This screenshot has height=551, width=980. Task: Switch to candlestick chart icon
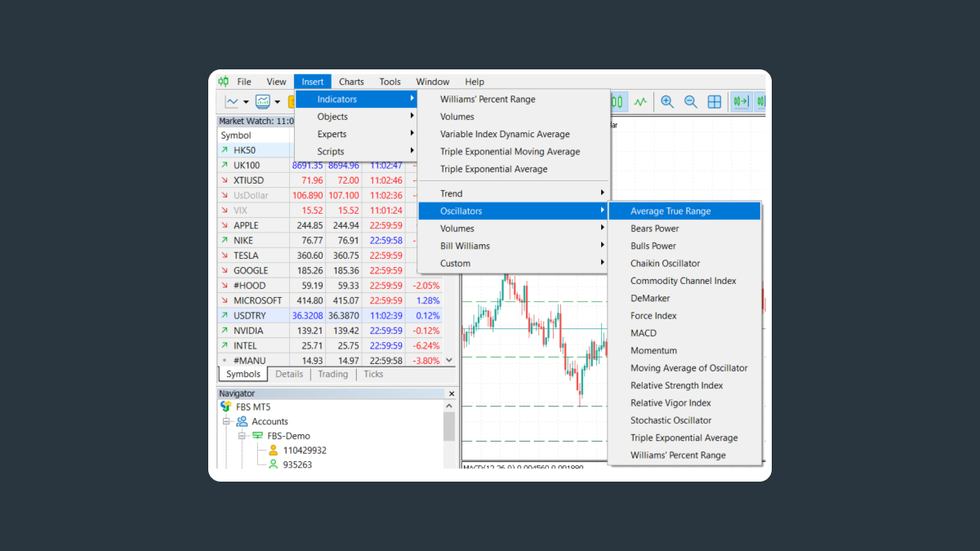click(618, 102)
